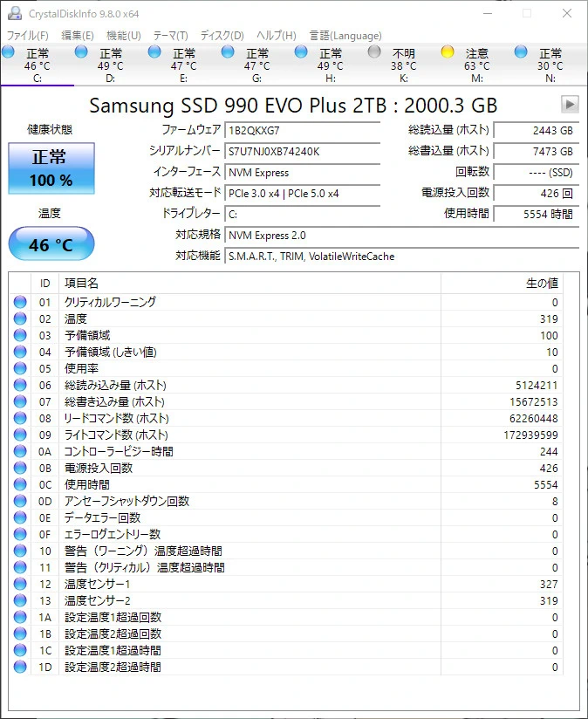Click status orb for ID 0A コントローラービジー時間
The image size is (588, 719).
click(x=20, y=451)
